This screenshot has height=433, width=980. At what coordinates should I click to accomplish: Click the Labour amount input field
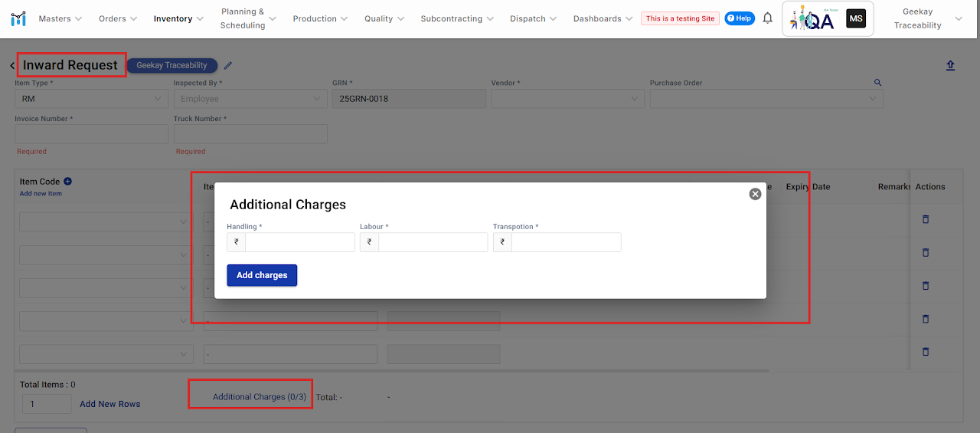433,242
